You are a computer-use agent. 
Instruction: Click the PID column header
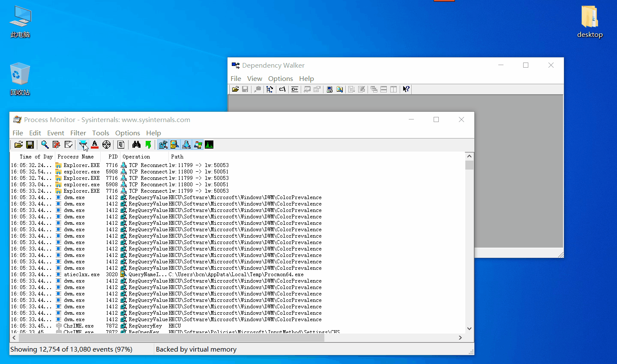[x=111, y=157]
